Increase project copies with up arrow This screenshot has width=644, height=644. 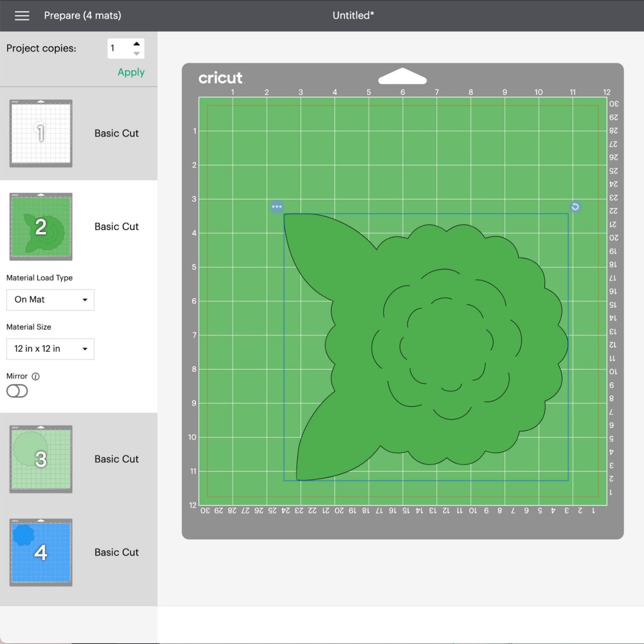pyautogui.click(x=137, y=44)
